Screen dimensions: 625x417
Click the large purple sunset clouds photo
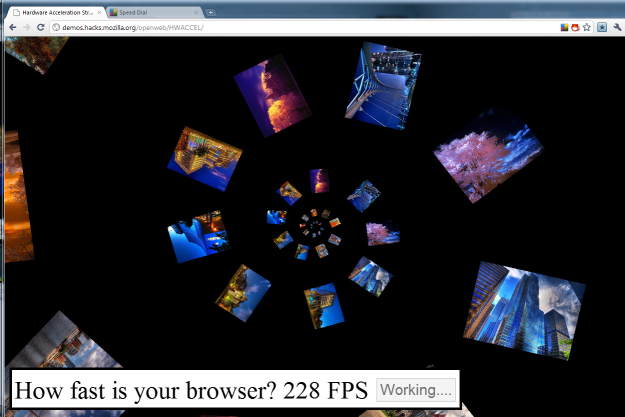(272, 95)
